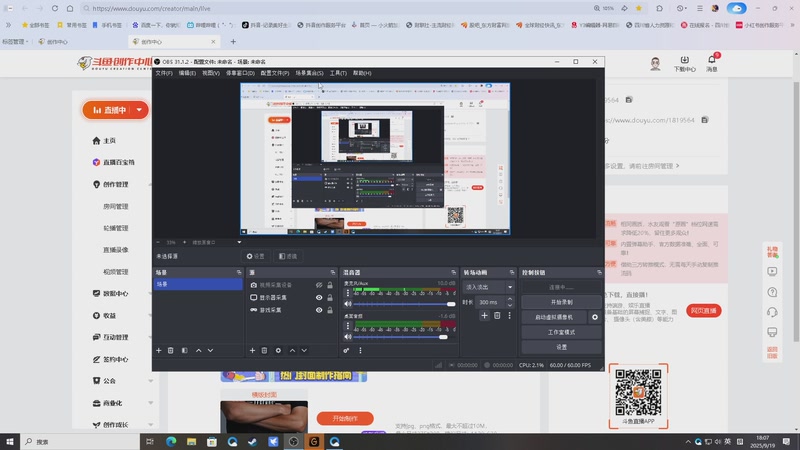The image size is (800, 450).
Task: Zoom in the OBS preview
Action: click(184, 242)
